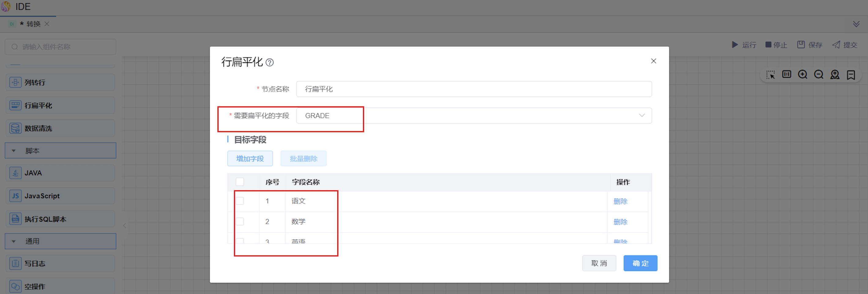Collapse the 通用 component group
Screen dimensions: 868x294
14,241
